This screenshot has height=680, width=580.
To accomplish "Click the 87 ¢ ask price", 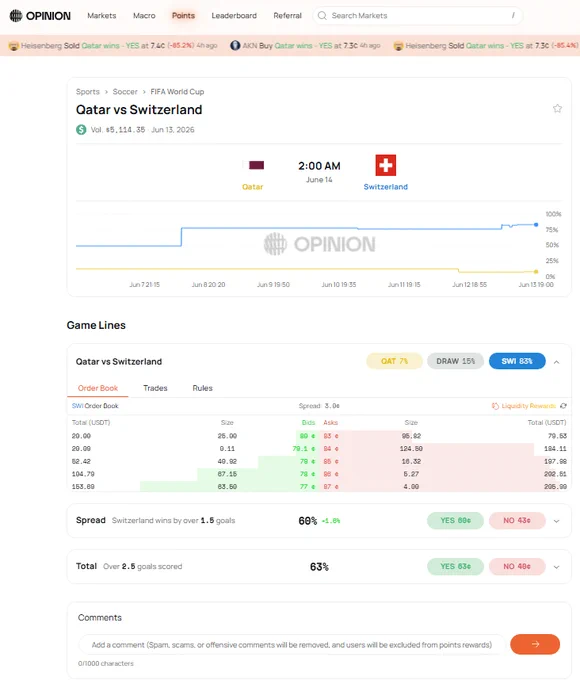I will coord(331,487).
